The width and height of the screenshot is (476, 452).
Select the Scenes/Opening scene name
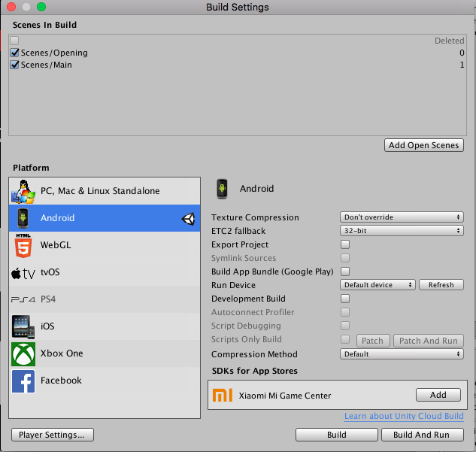[54, 53]
